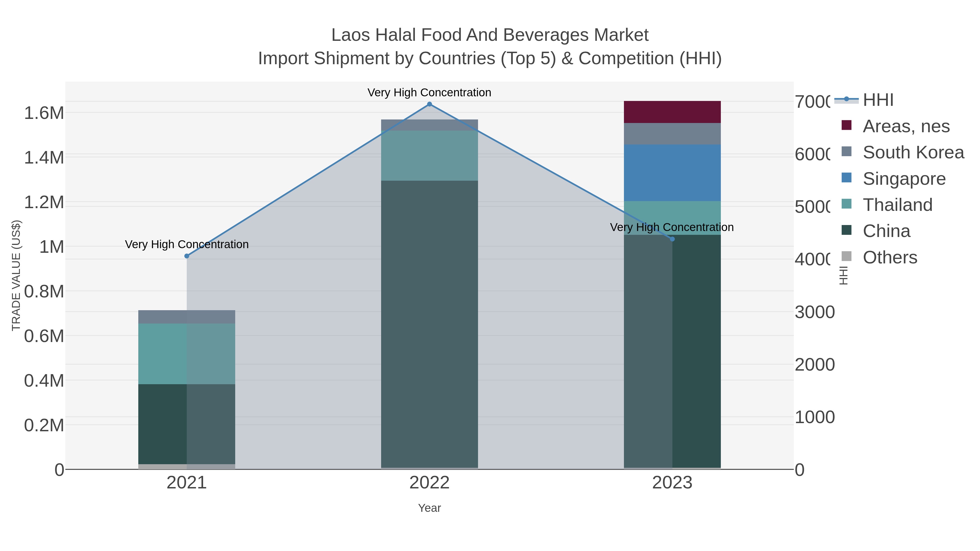Click the HHI data point for 2023
Viewport: 980px width, 551px height.
pos(672,239)
